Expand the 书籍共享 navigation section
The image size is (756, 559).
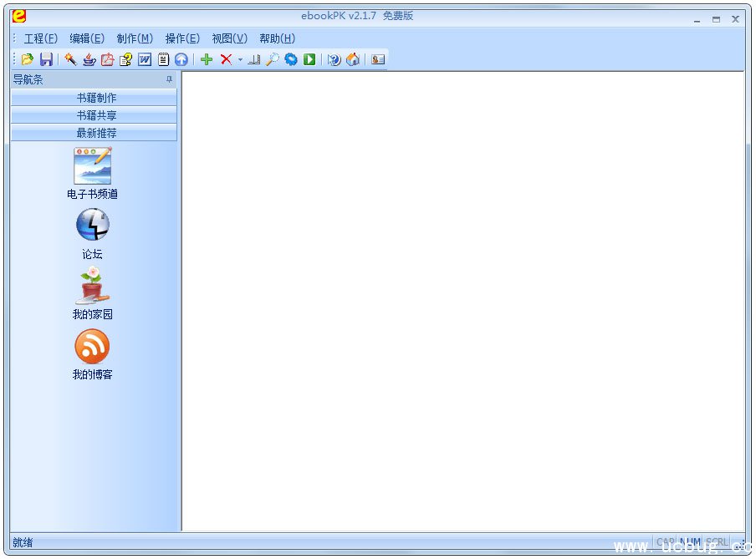(x=96, y=115)
